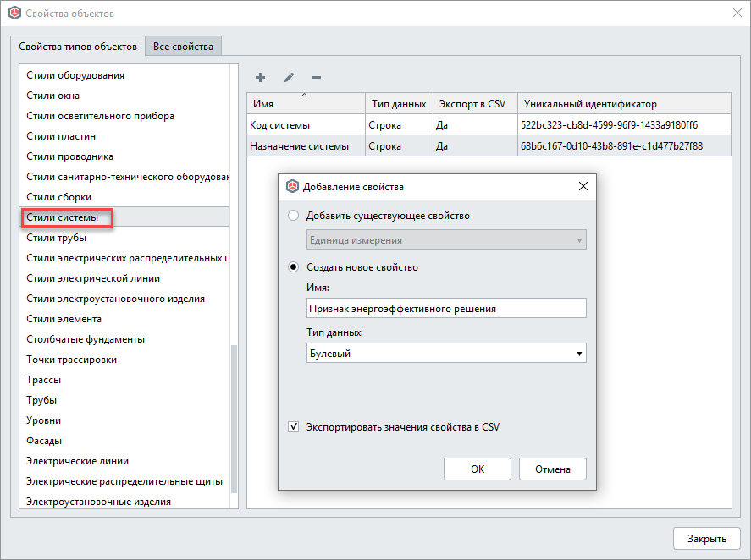The width and height of the screenshot is (751, 560).
Task: Select the Назначение системы table row
Action: (x=489, y=146)
